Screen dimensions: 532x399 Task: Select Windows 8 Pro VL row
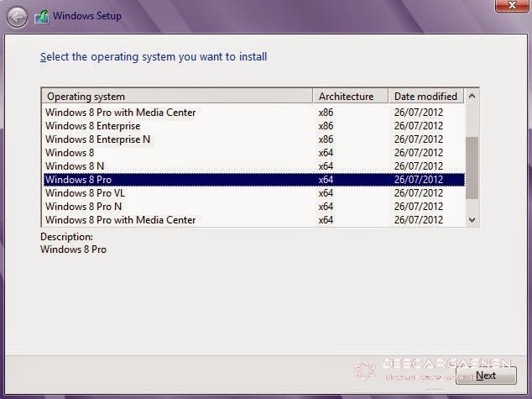[253, 193]
